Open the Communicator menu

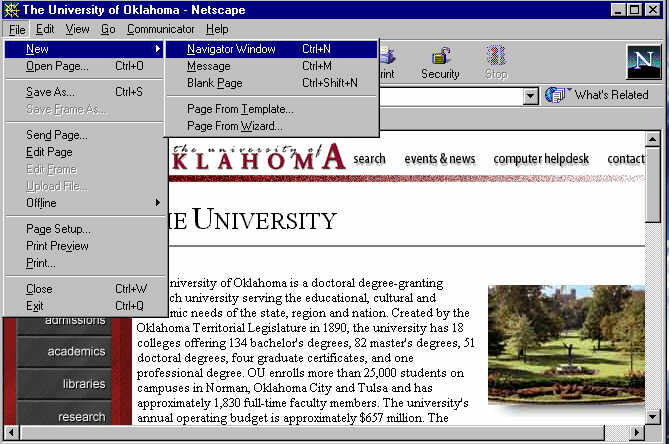[x=160, y=29]
